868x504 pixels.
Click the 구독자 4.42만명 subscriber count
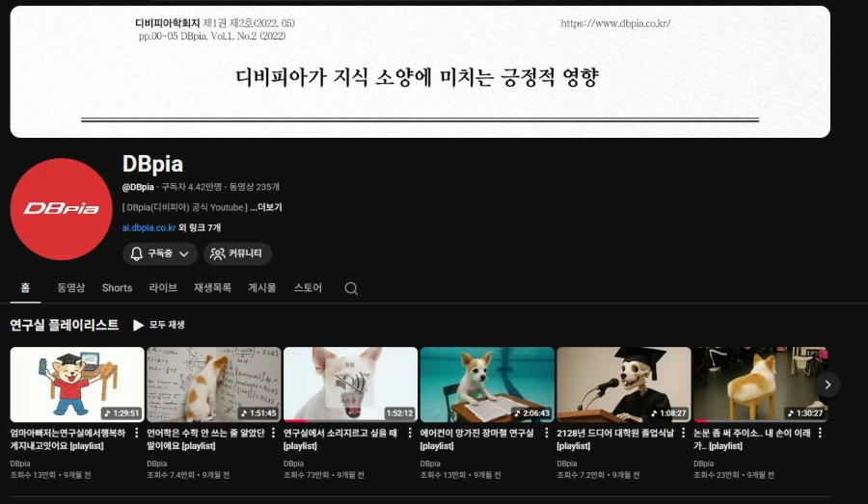tap(192, 187)
